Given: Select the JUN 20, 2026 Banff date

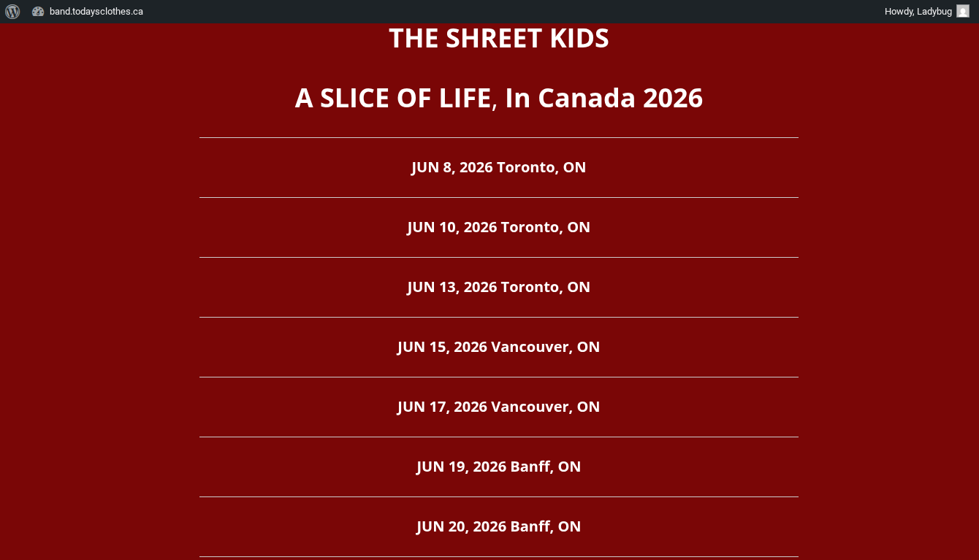Looking at the screenshot, I should [498, 526].
